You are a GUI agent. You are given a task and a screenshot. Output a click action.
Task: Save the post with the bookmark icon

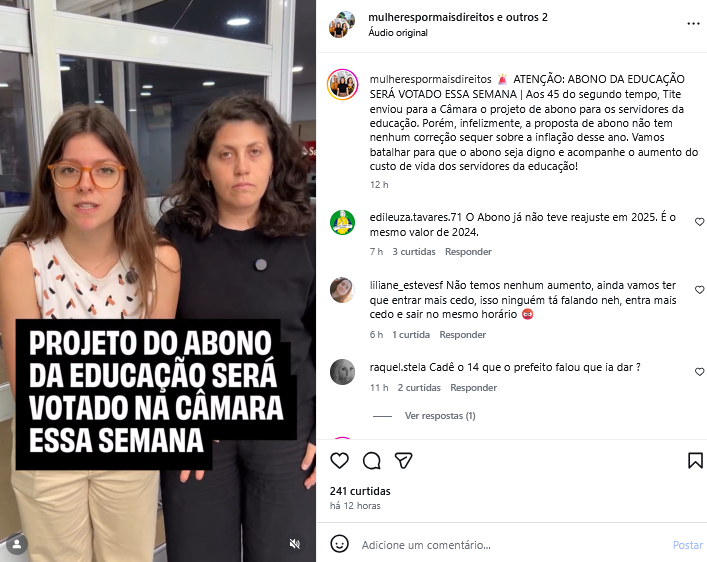click(x=695, y=461)
